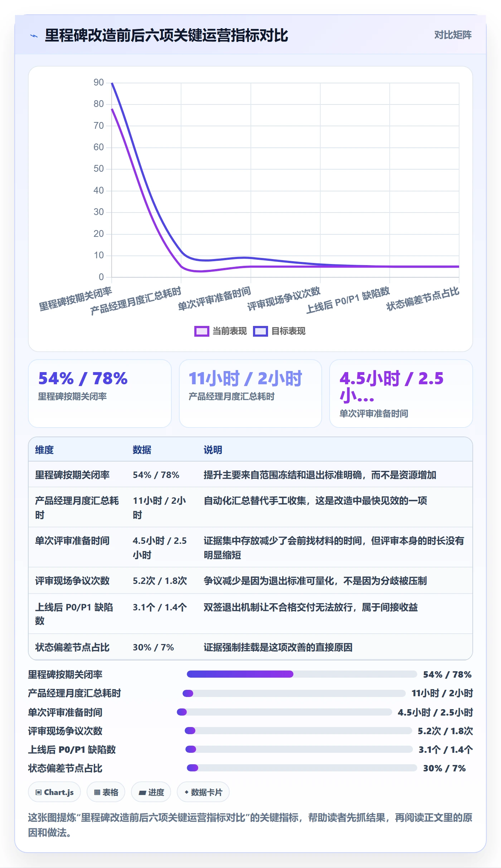Image resolution: width=501 pixels, height=868 pixels.
Task: Click table value 5.2次 / 1.8次
Action: (x=160, y=581)
